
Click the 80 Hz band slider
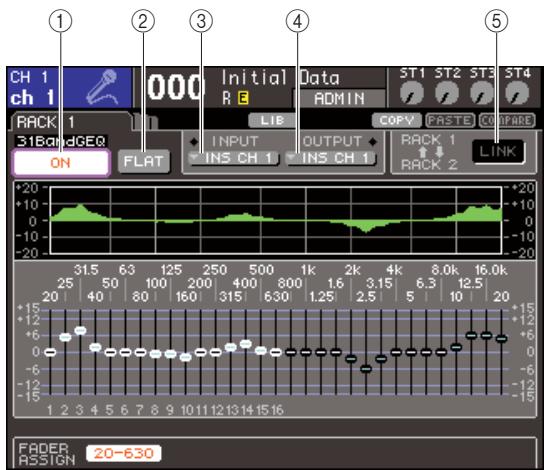(140, 352)
